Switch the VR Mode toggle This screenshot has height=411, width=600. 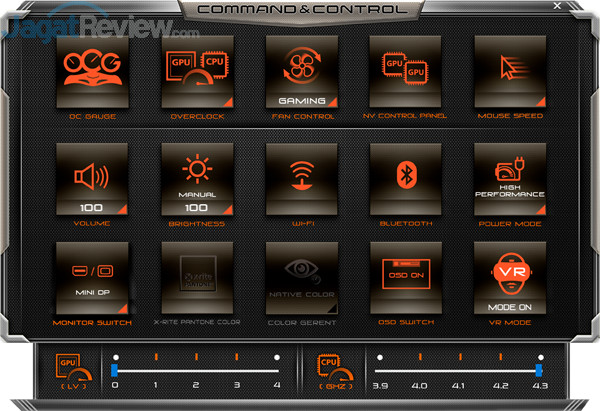point(510,279)
